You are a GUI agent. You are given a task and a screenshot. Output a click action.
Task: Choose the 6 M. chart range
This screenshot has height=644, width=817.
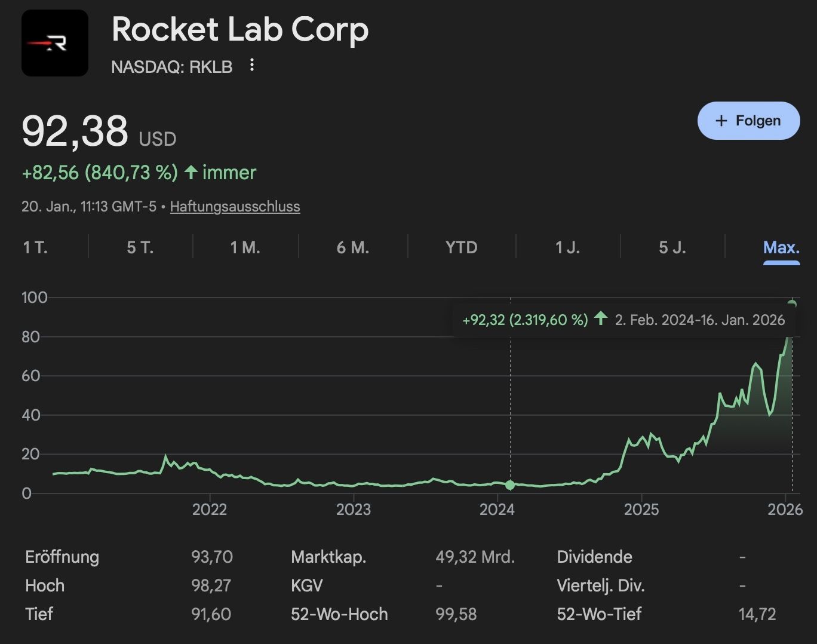pyautogui.click(x=353, y=247)
